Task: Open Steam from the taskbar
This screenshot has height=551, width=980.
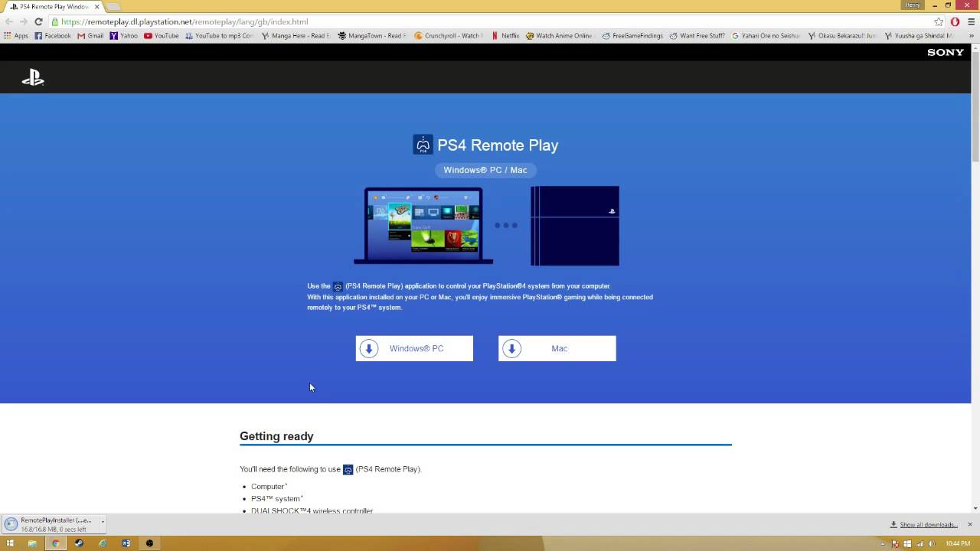Action: (79, 543)
